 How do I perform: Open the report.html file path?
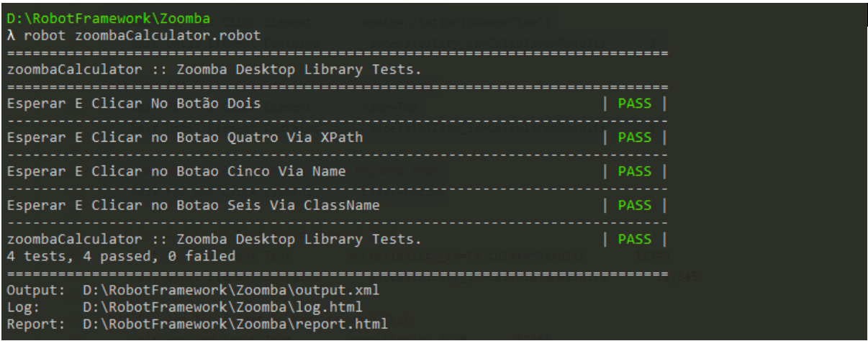[x=235, y=324]
